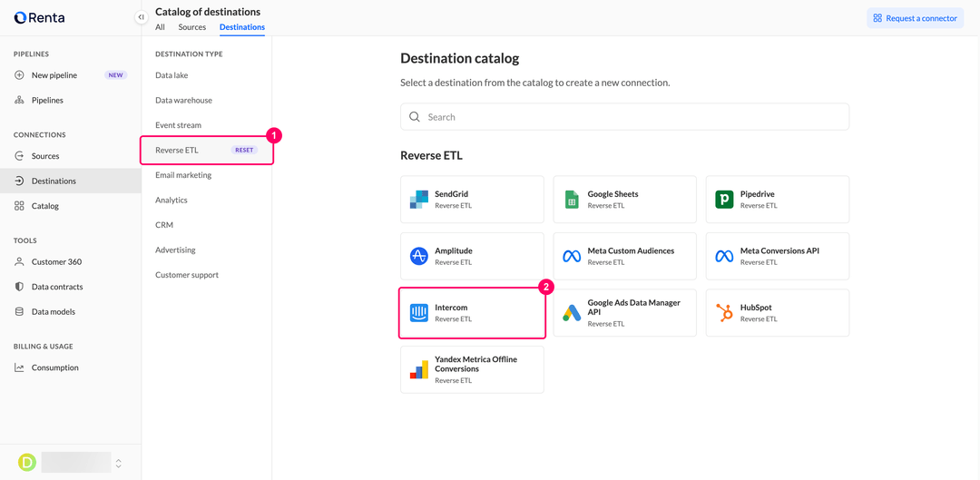Click the Google Ads Data Manager logo

[x=572, y=313]
